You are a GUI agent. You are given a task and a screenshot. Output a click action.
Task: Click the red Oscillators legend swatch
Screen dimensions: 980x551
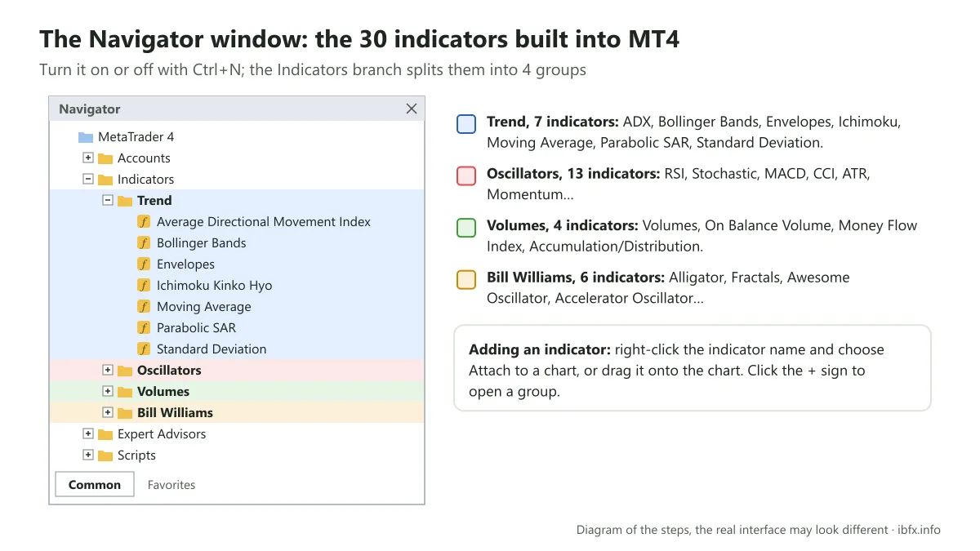click(x=466, y=176)
